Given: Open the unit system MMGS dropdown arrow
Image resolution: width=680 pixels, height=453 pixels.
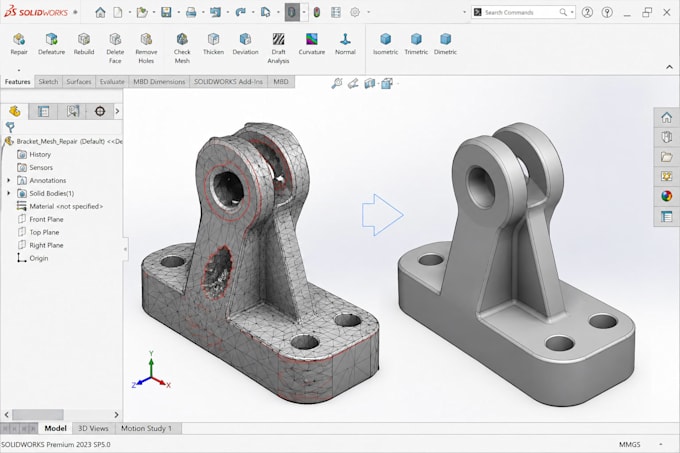Looking at the screenshot, I should (x=660, y=444).
